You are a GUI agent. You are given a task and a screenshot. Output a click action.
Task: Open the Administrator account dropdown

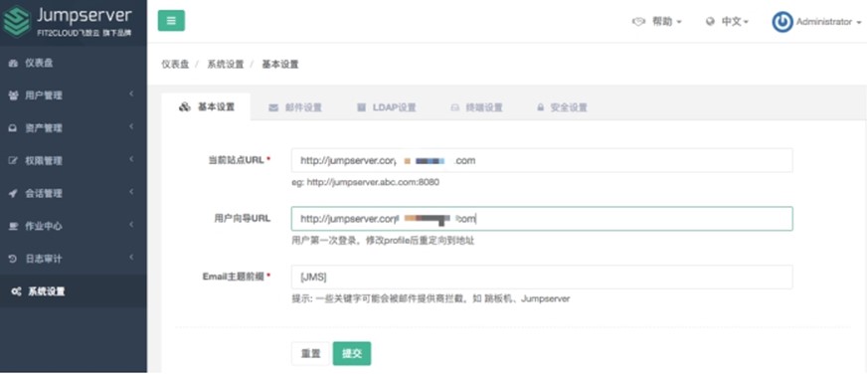pyautogui.click(x=817, y=22)
